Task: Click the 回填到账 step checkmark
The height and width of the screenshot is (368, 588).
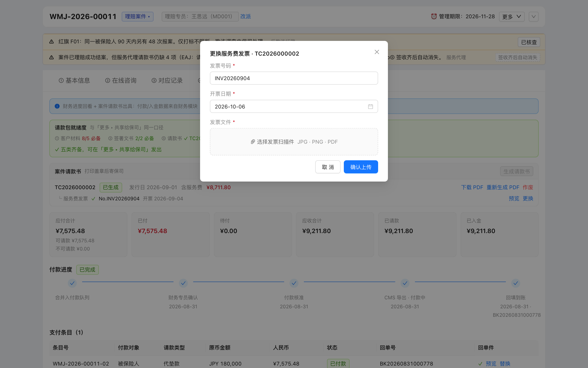Action: point(516,283)
